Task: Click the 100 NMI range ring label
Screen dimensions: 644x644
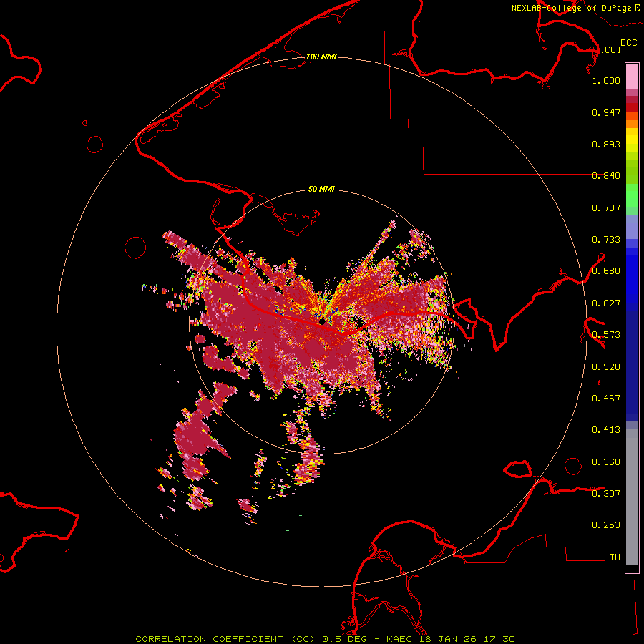Action: [321, 57]
